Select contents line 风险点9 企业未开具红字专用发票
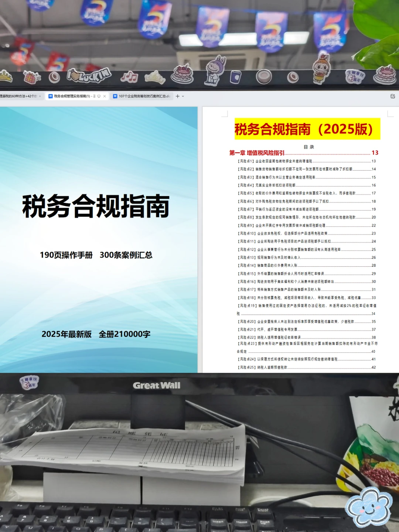This screenshot has width=399, height=532. [x=306, y=225]
